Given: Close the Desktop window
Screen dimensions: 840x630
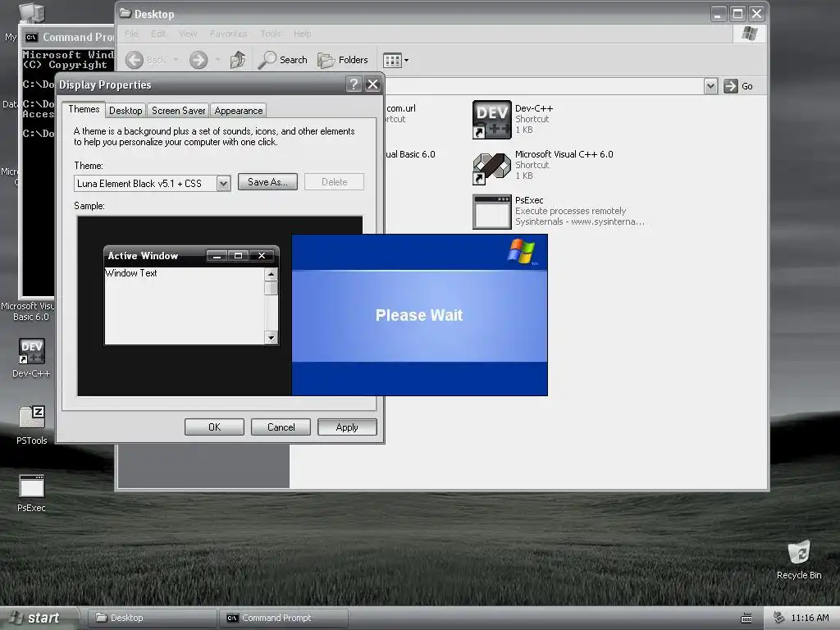Looking at the screenshot, I should [x=756, y=13].
